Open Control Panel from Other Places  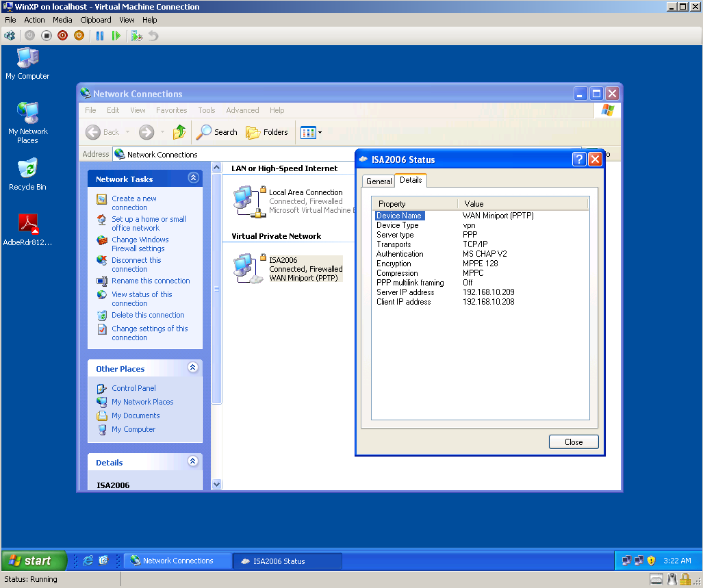pyautogui.click(x=133, y=388)
